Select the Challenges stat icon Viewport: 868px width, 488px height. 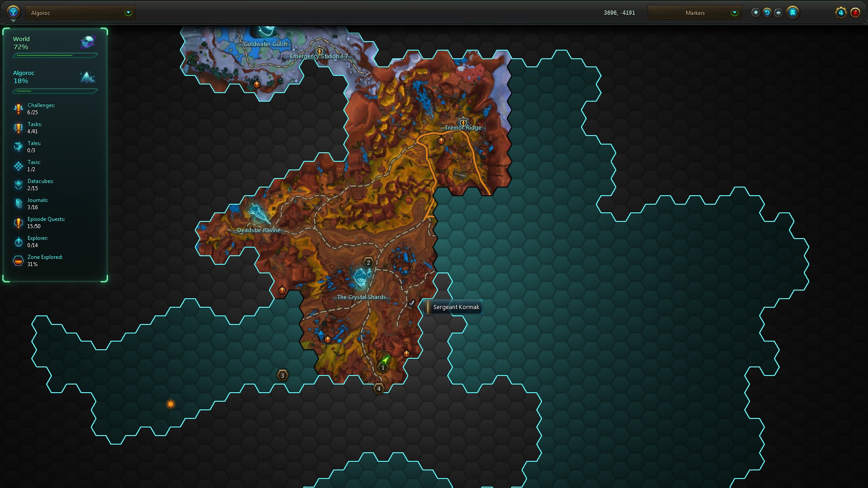18,108
